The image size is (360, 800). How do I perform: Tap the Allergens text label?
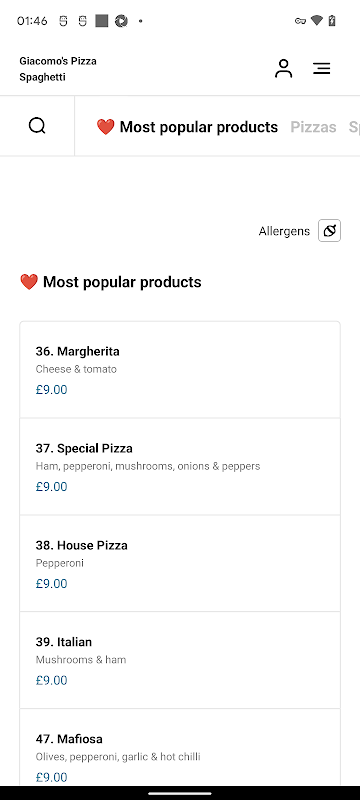(x=284, y=231)
